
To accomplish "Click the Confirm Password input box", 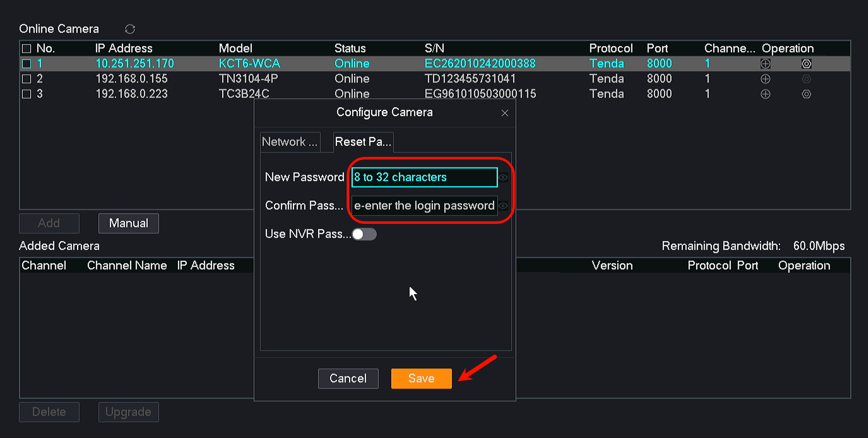I will pos(424,206).
